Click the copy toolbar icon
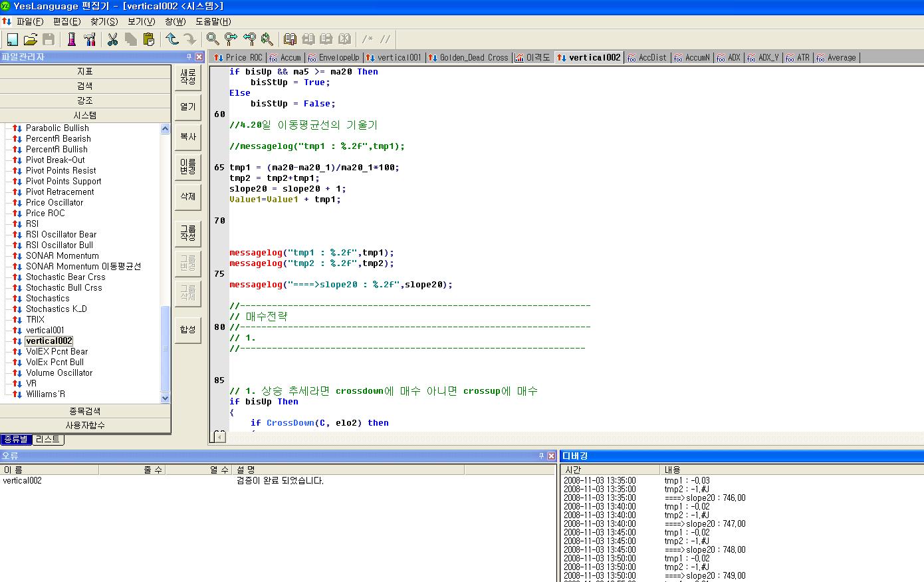The image size is (924, 582). (x=131, y=39)
